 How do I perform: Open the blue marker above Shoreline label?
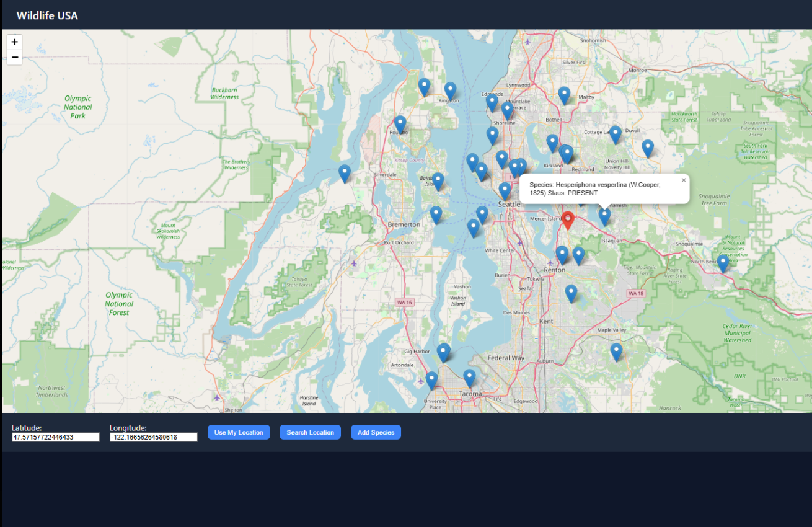tap(508, 110)
